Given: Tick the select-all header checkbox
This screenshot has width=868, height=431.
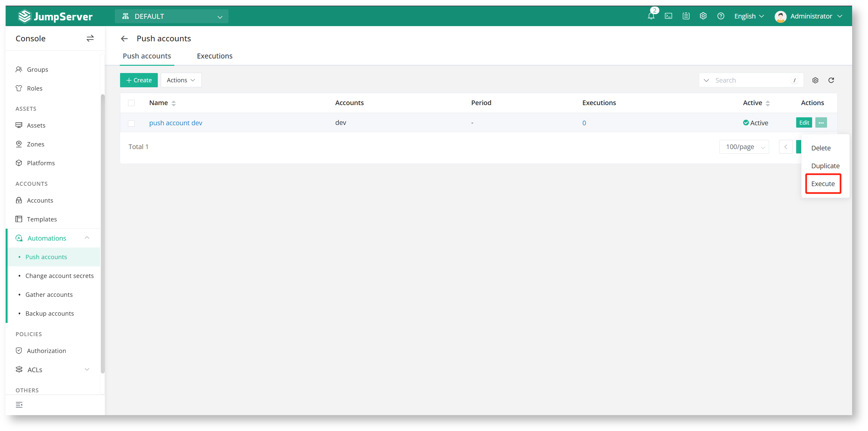Looking at the screenshot, I should [x=131, y=103].
